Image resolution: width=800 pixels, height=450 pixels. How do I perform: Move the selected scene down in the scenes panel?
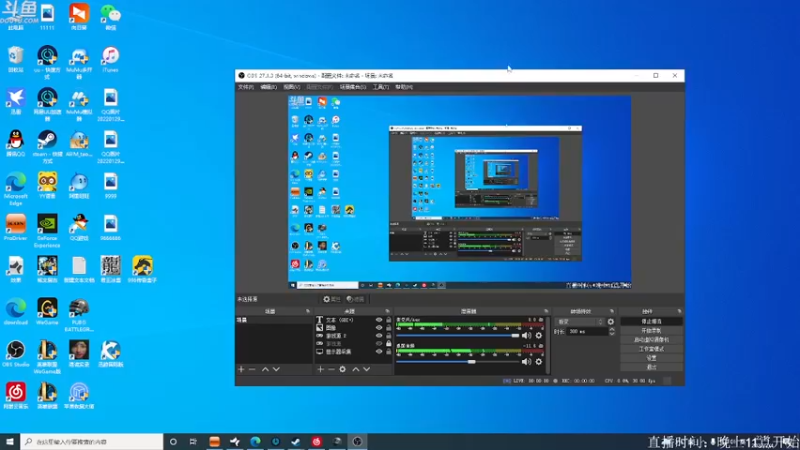(276, 369)
